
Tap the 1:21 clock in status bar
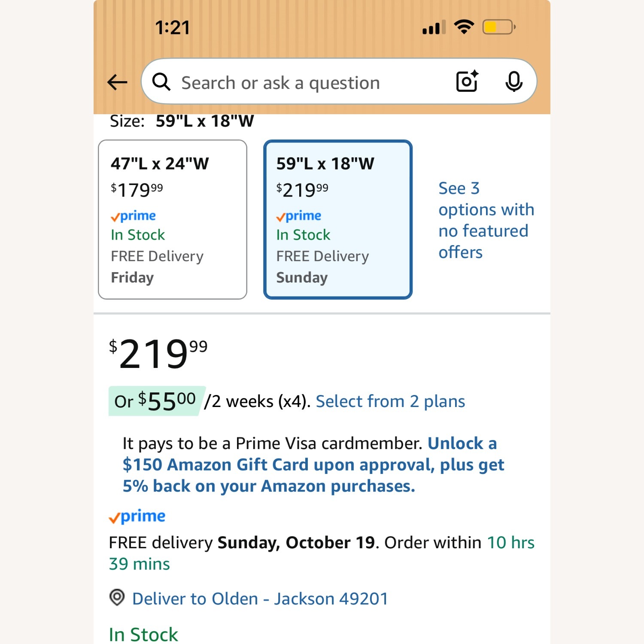tap(173, 28)
